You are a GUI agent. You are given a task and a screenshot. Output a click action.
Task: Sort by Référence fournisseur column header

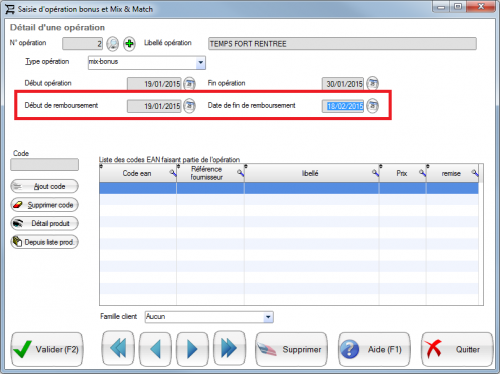[x=207, y=173]
